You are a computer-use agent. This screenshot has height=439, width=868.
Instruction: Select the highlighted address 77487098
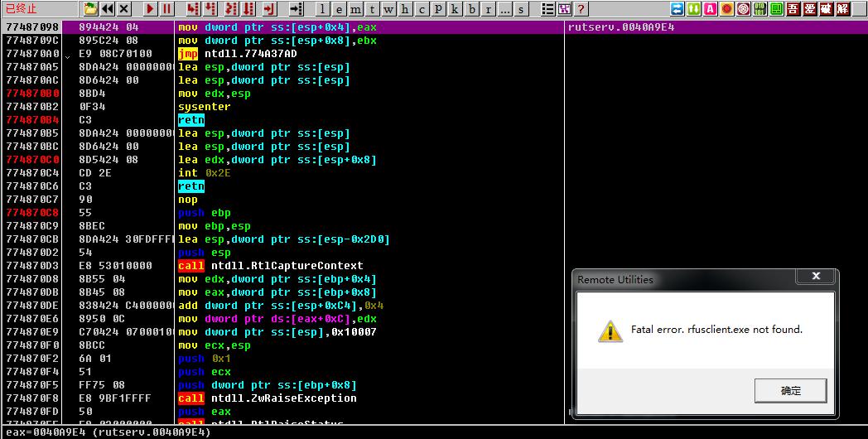coord(32,27)
